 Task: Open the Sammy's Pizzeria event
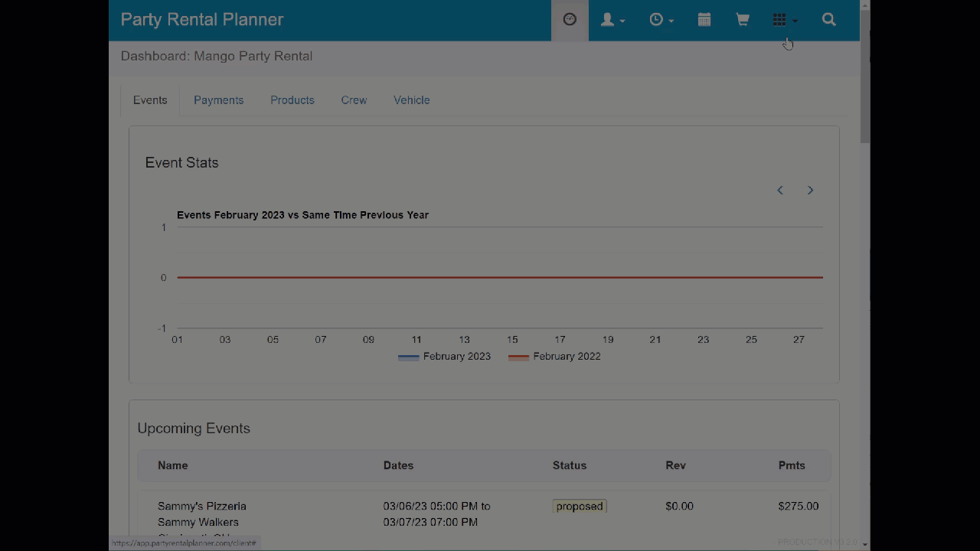[x=202, y=506]
